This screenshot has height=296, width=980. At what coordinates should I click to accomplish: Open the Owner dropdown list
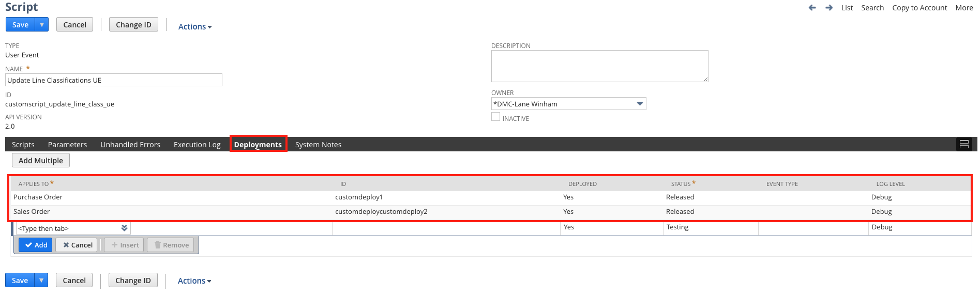640,104
